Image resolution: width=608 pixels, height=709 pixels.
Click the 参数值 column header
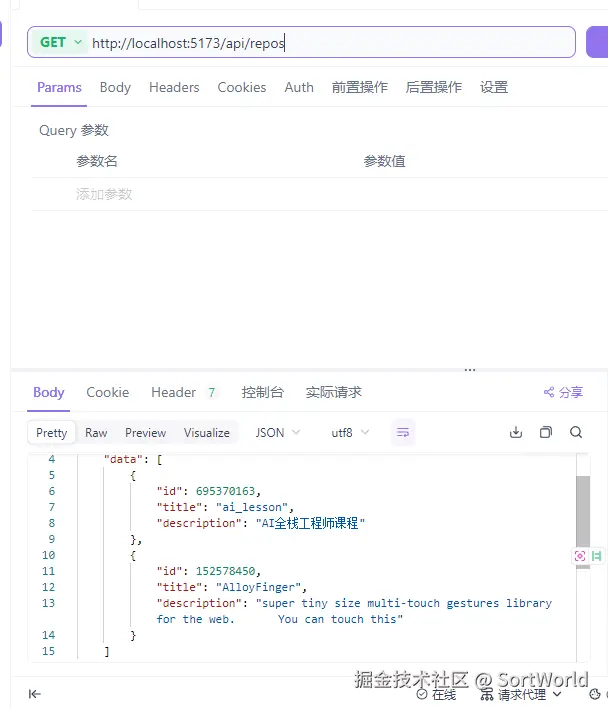(x=385, y=161)
